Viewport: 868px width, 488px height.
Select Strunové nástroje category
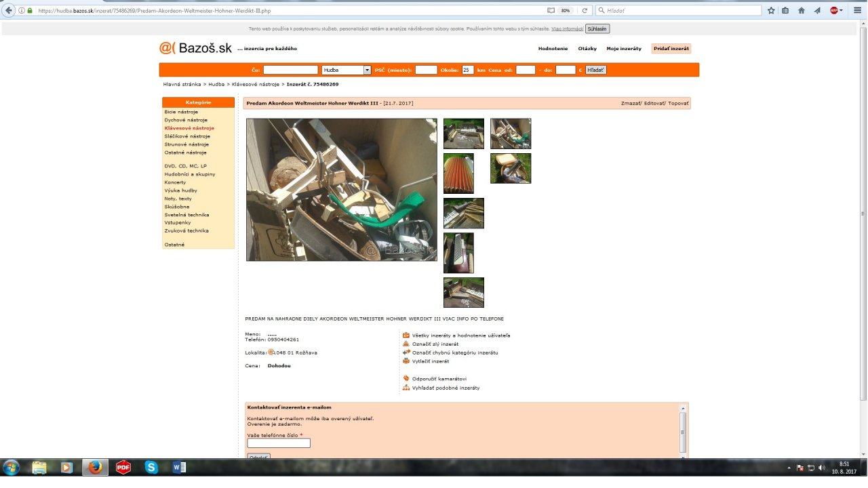(x=186, y=144)
